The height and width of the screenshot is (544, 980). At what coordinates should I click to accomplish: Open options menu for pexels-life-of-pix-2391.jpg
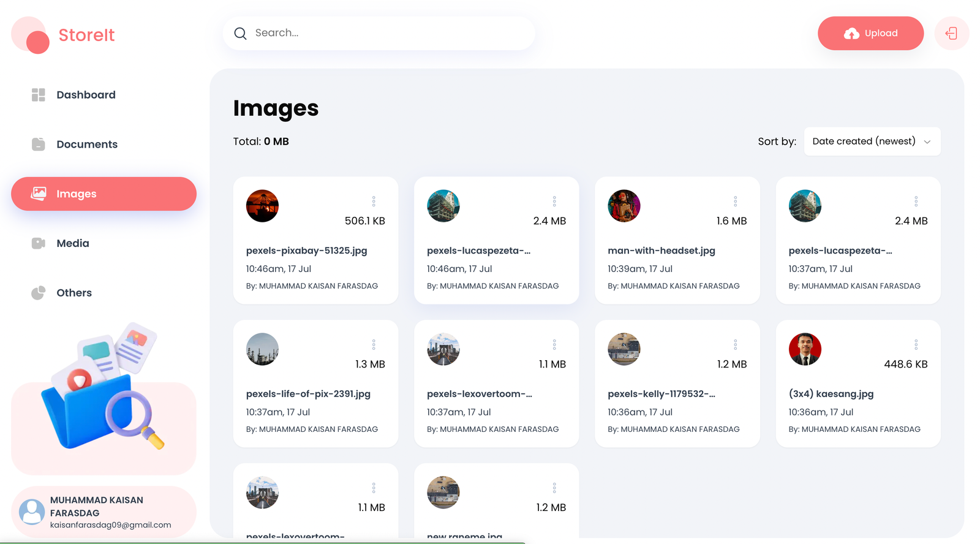[x=374, y=344]
